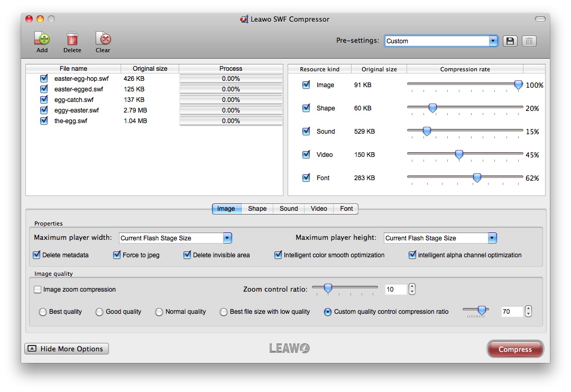The width and height of the screenshot is (571, 392).
Task: Click Hide More Options button
Action: [x=67, y=349]
